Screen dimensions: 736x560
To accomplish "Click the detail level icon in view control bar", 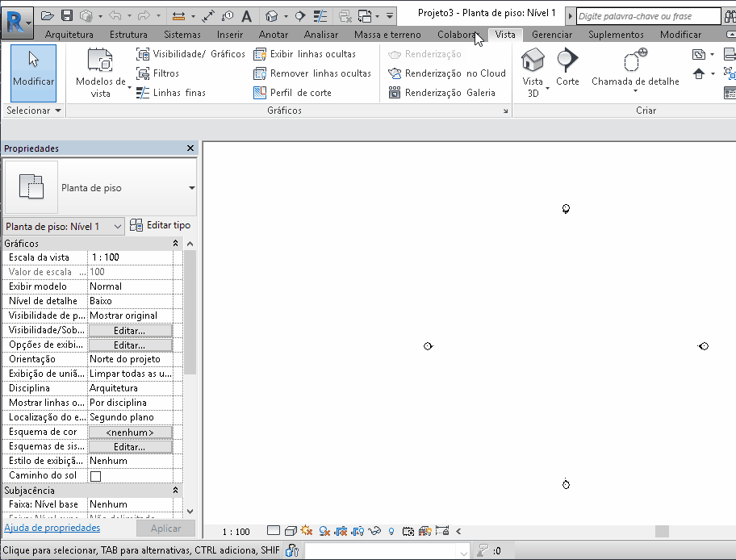I will tap(274, 531).
